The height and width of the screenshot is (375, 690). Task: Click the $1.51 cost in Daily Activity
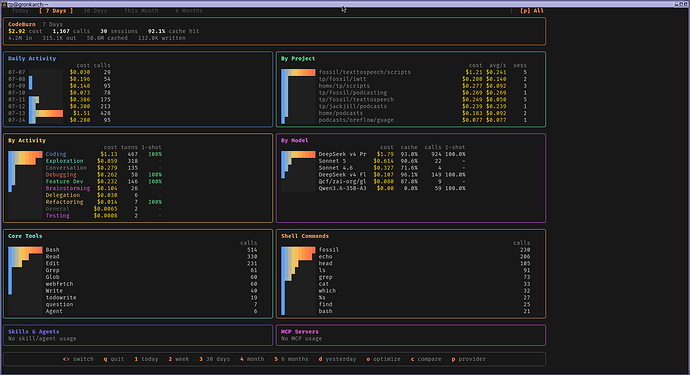tap(81, 113)
